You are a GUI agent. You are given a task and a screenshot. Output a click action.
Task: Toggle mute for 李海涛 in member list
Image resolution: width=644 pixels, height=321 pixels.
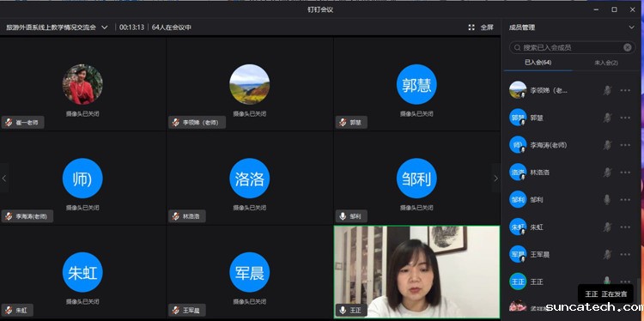[607, 145]
